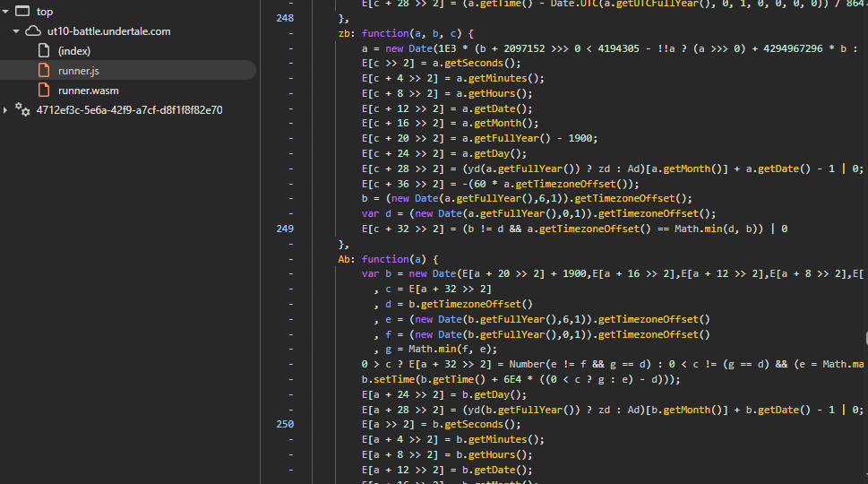
Task: Select ut10-battle.undertale.com in the tree
Action: coord(109,31)
